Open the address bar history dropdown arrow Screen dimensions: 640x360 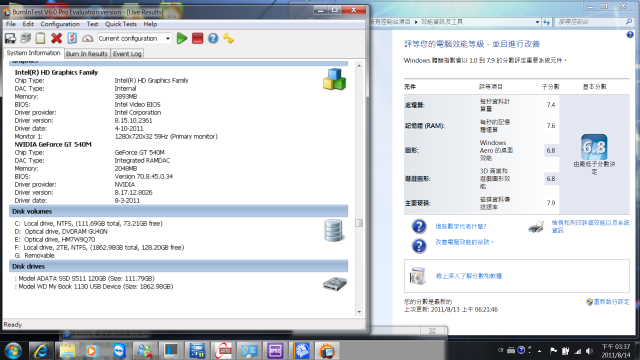537,22
